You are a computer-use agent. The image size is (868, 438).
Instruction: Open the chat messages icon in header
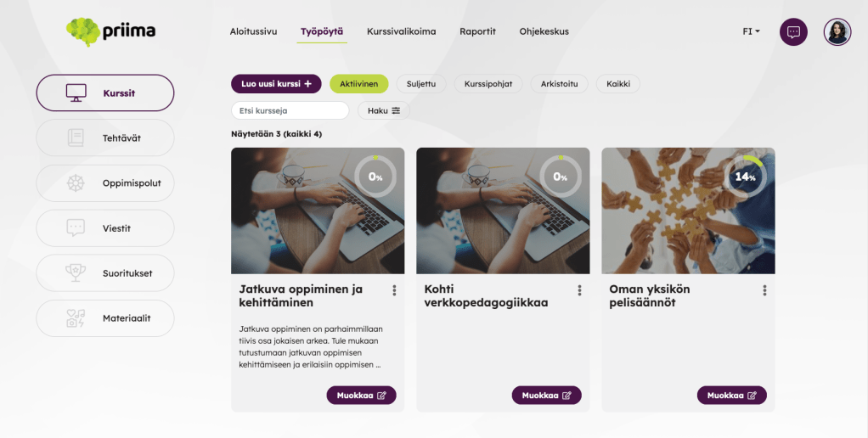[x=793, y=32]
